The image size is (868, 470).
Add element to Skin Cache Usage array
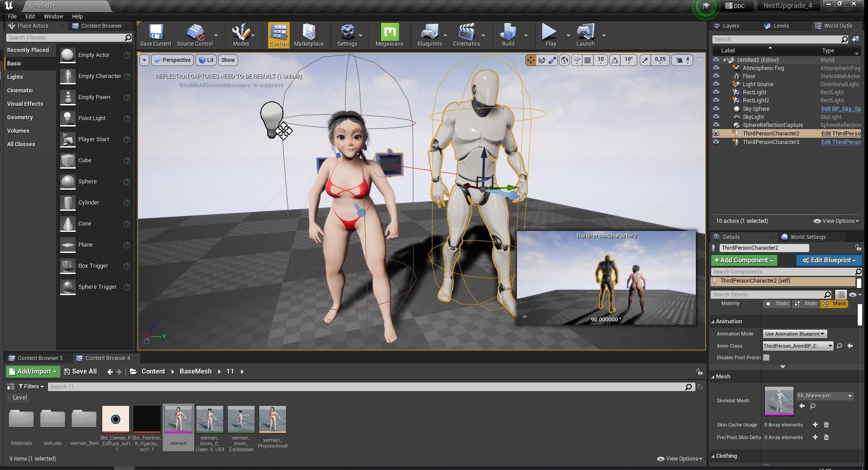(815, 425)
